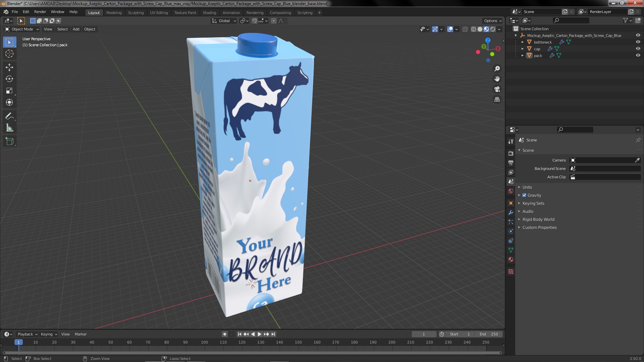The width and height of the screenshot is (644, 362).
Task: Open World properties tab
Action: pyautogui.click(x=511, y=191)
